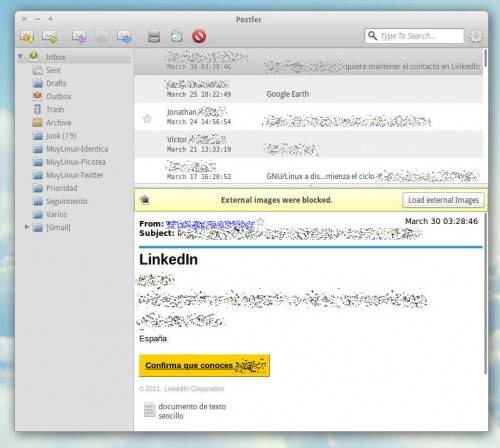Click the trash delete toolbar icon
Viewport: 500px width, 448px height.
point(176,36)
